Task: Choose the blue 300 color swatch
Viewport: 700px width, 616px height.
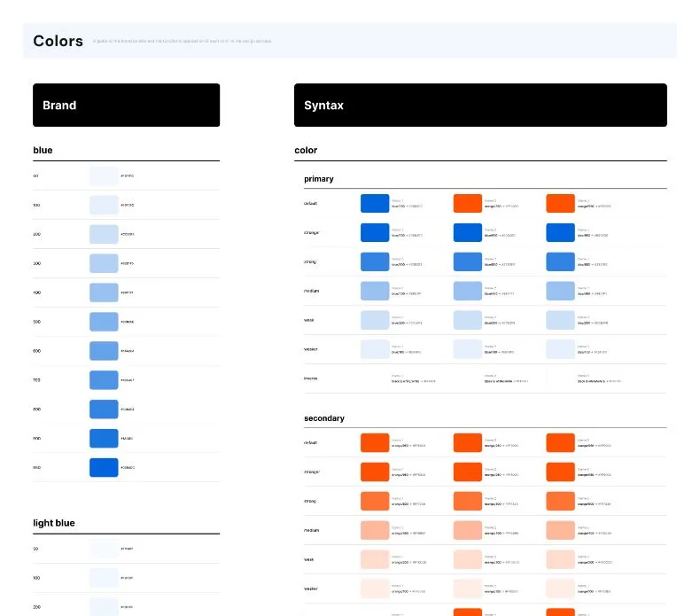Action: [104, 263]
